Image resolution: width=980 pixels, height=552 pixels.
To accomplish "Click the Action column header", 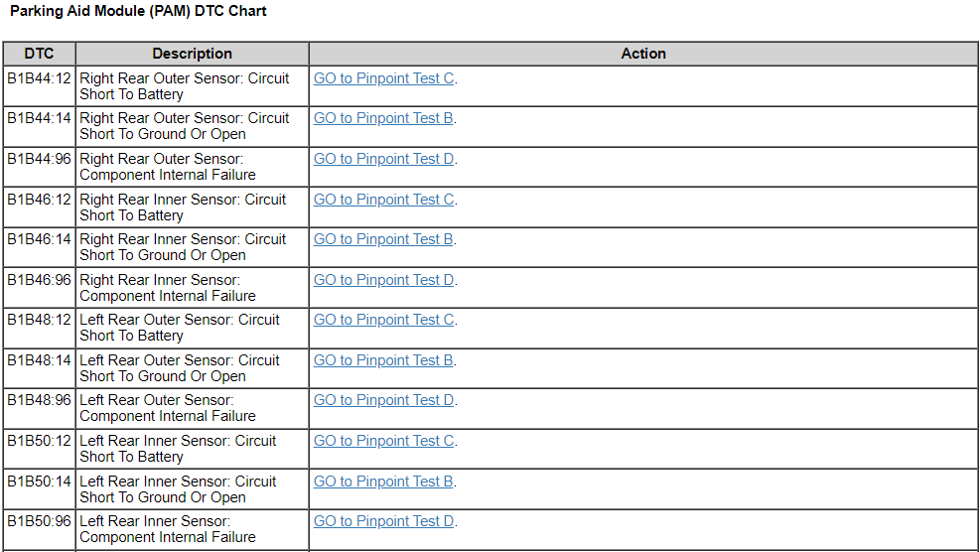I will pos(643,54).
